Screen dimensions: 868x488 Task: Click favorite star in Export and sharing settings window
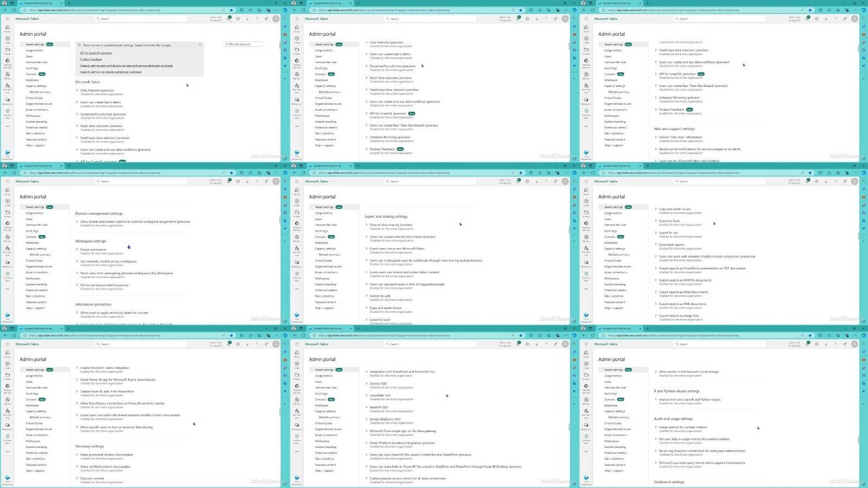point(520,173)
